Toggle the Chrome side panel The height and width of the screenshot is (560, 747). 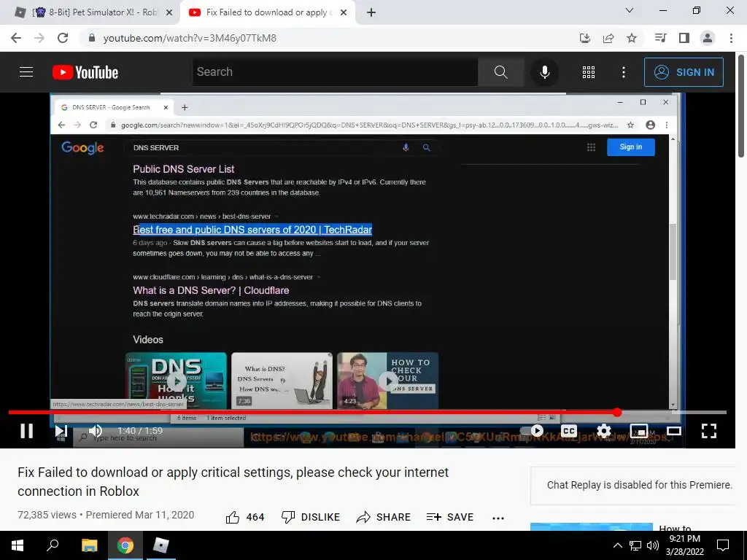pyautogui.click(x=684, y=38)
